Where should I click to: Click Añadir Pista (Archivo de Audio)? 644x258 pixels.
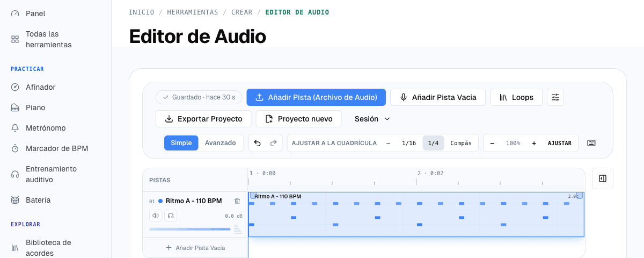pos(316,97)
